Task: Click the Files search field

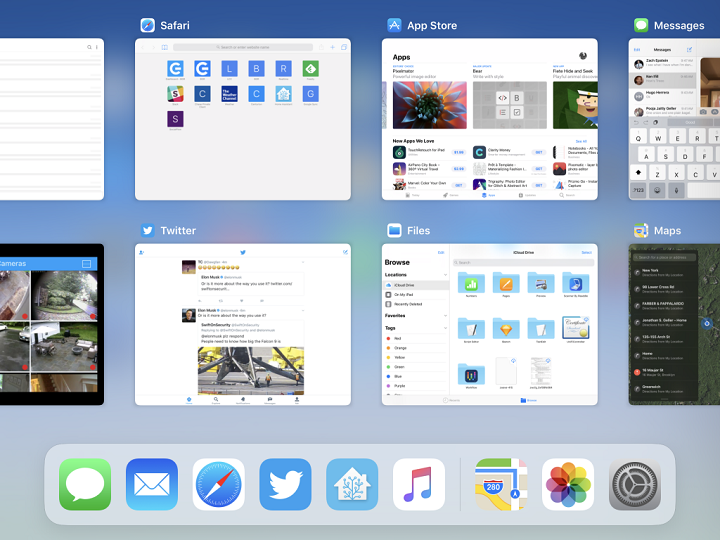Action: coord(523,263)
